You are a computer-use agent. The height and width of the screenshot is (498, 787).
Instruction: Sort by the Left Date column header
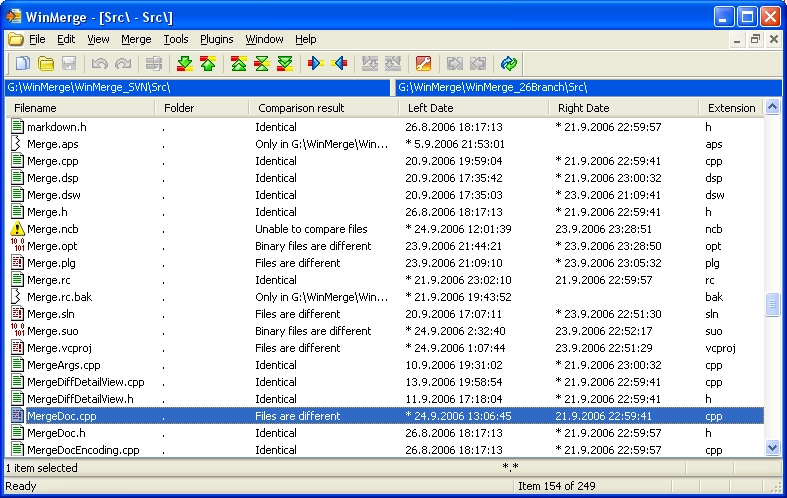pos(430,108)
